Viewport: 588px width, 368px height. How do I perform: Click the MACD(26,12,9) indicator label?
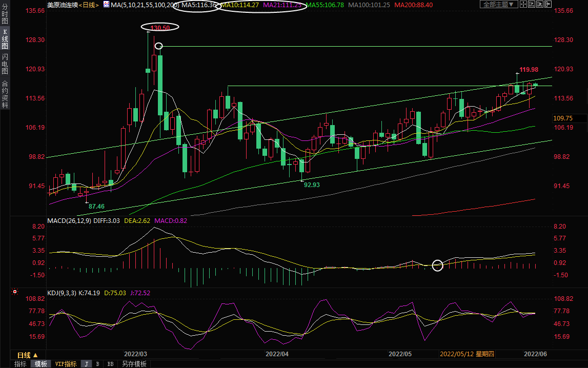tap(69, 221)
